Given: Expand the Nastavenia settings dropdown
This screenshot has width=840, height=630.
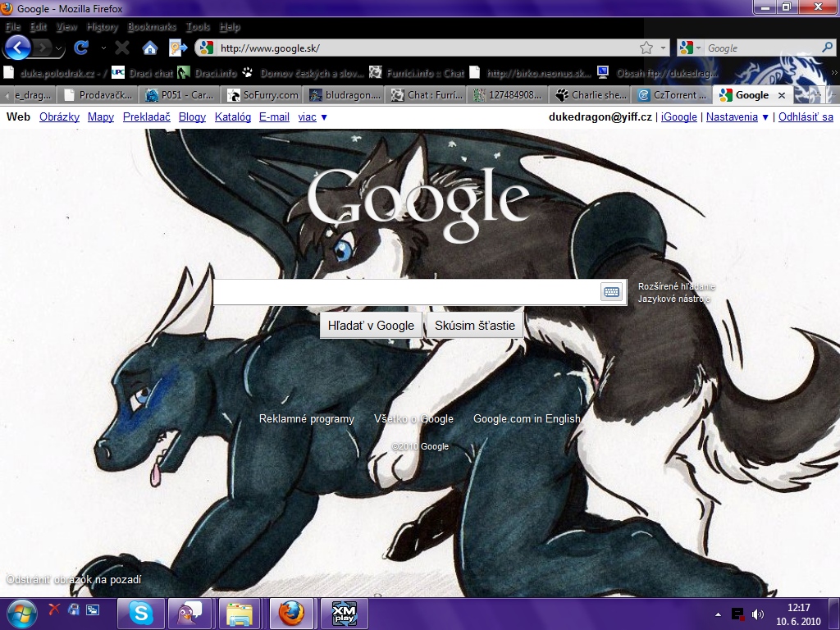Looking at the screenshot, I should (x=737, y=116).
